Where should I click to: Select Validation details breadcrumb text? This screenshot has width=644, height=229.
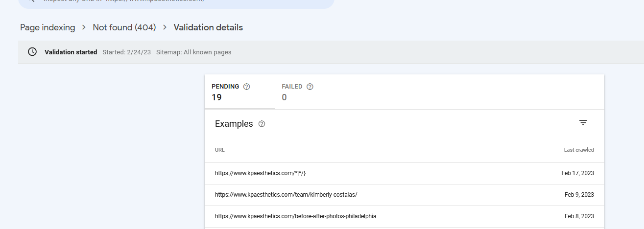coord(208,27)
